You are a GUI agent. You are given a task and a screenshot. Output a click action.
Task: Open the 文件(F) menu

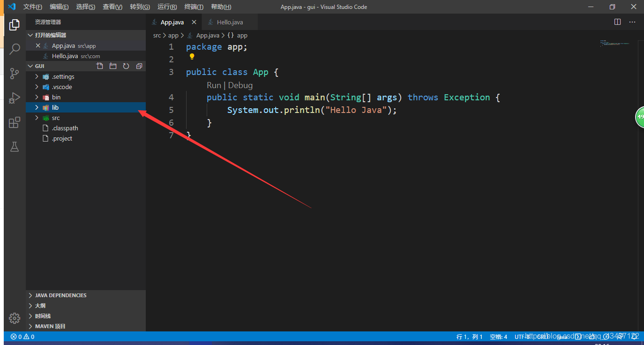[33, 7]
